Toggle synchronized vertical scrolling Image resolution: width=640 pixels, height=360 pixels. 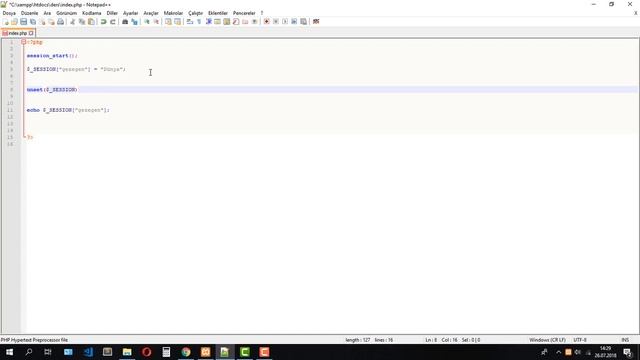(168, 22)
